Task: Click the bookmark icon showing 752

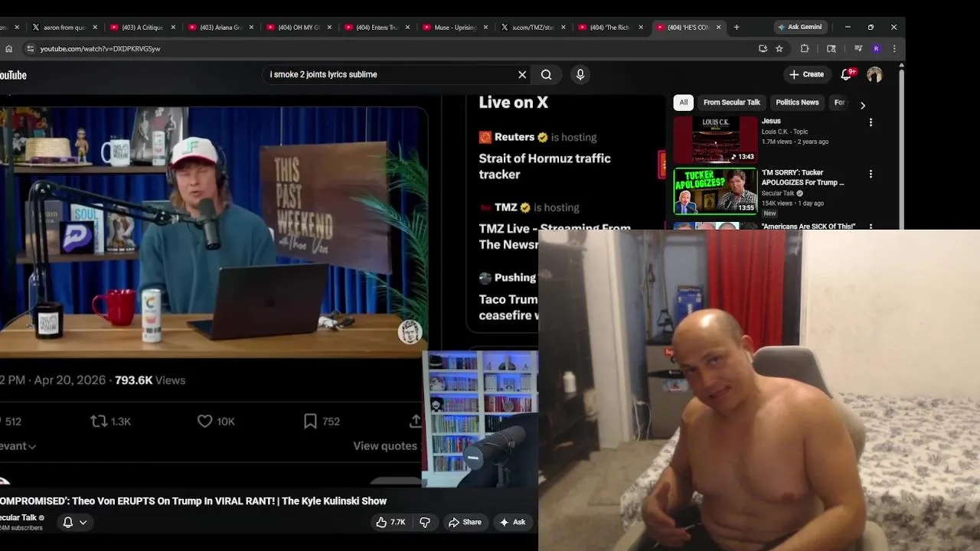Action: 310,421
